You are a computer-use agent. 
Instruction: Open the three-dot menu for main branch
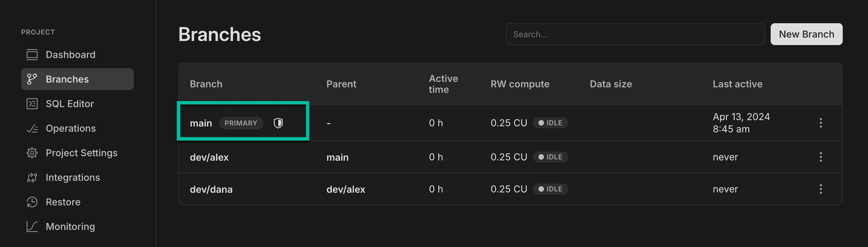(x=821, y=123)
